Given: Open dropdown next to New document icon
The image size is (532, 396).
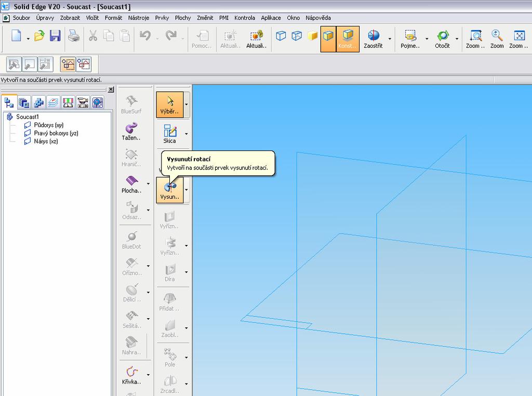Looking at the screenshot, I should [x=28, y=39].
